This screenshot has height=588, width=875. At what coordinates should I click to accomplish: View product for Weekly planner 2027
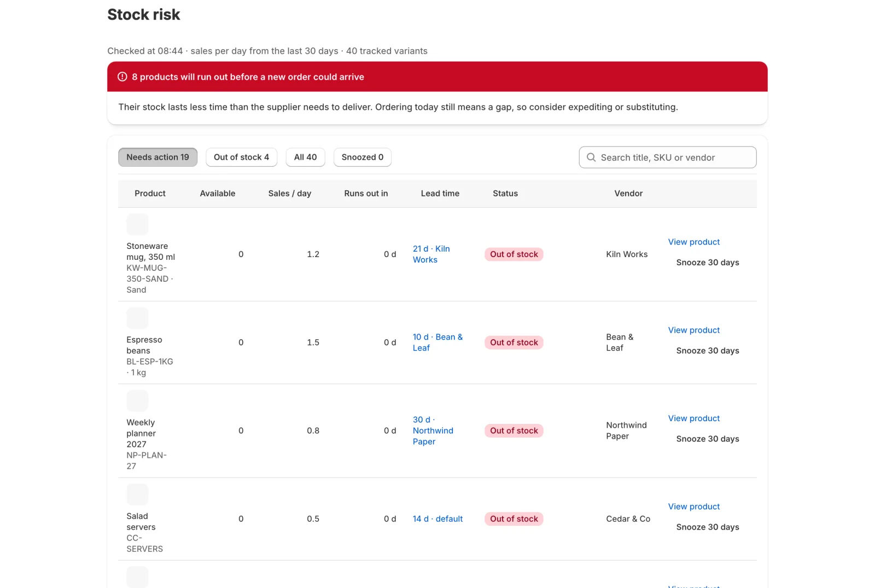[x=693, y=418]
